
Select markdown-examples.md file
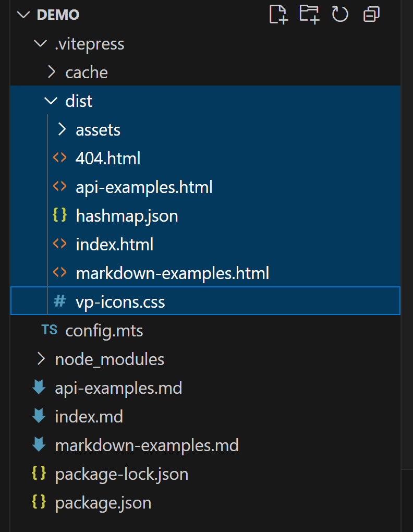[x=147, y=445]
